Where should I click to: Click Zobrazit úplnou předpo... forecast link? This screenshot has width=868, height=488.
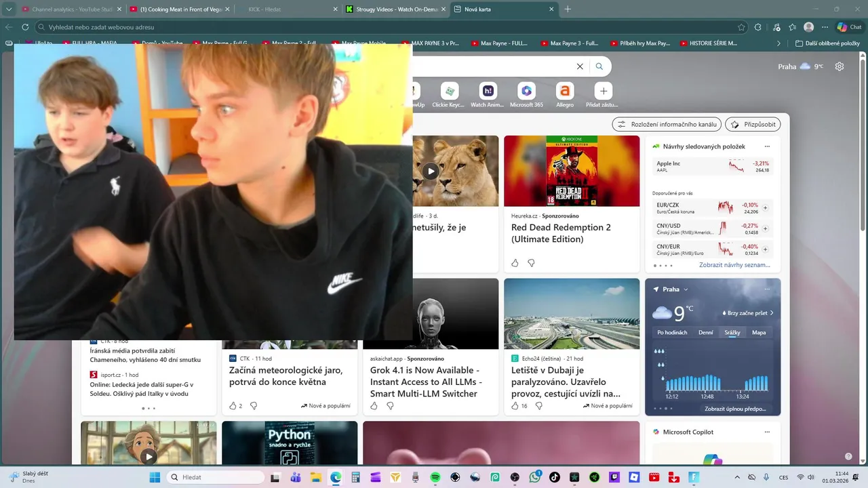point(735,409)
